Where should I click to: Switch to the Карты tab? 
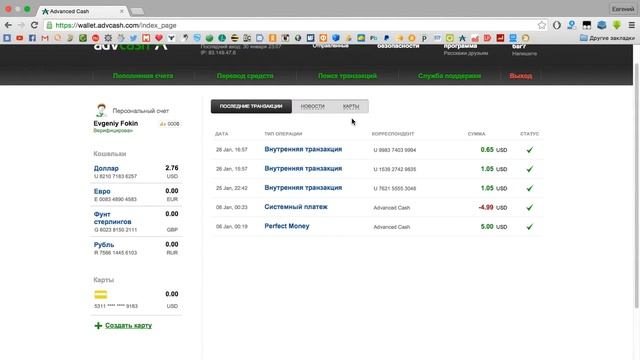tap(351, 106)
